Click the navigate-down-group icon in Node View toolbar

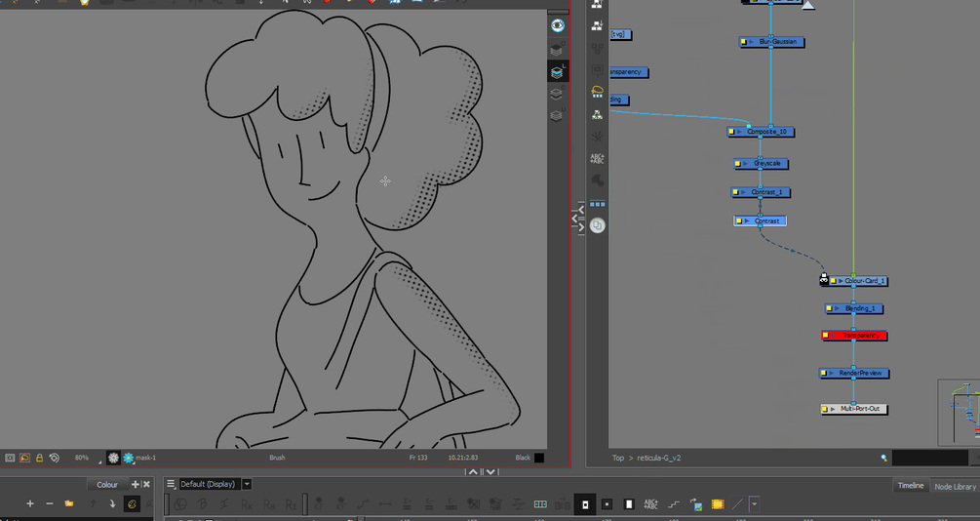(597, 25)
